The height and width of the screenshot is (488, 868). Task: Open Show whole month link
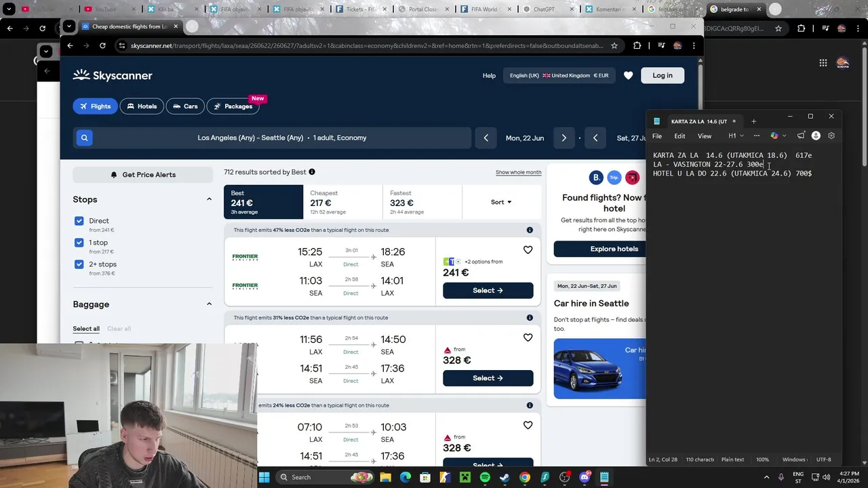518,172
